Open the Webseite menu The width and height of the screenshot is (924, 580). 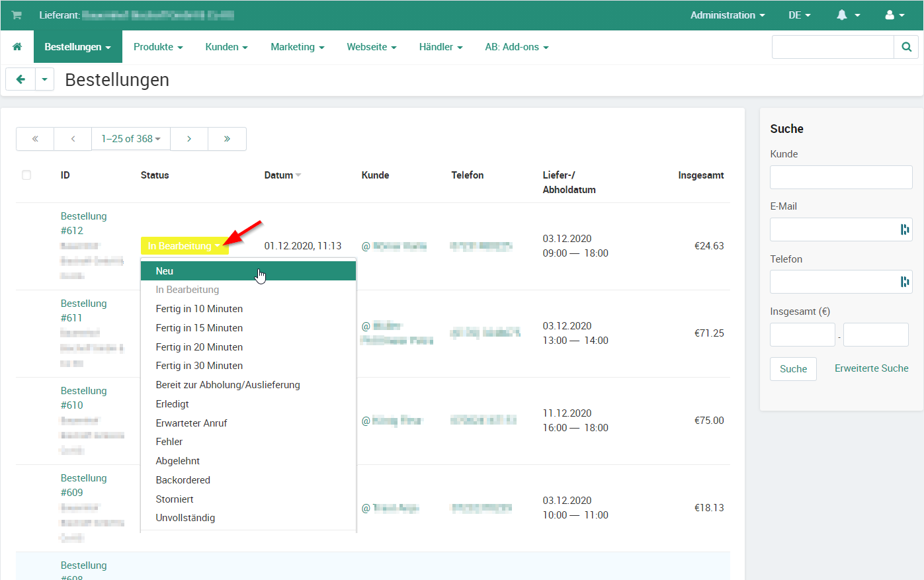[372, 47]
